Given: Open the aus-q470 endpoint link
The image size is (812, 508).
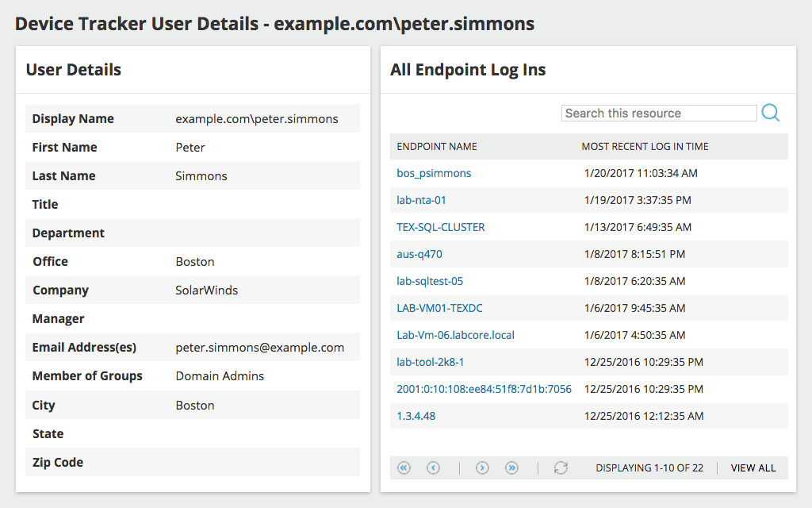Looking at the screenshot, I should 417,254.
